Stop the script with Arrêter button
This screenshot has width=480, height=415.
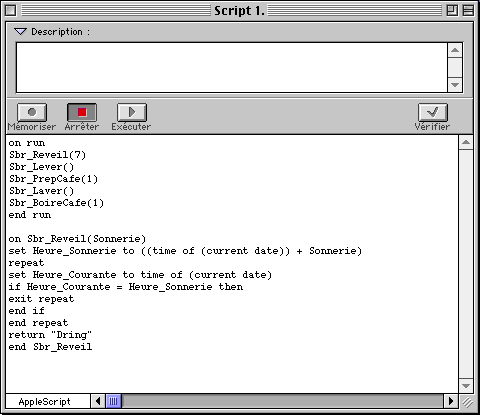82,112
